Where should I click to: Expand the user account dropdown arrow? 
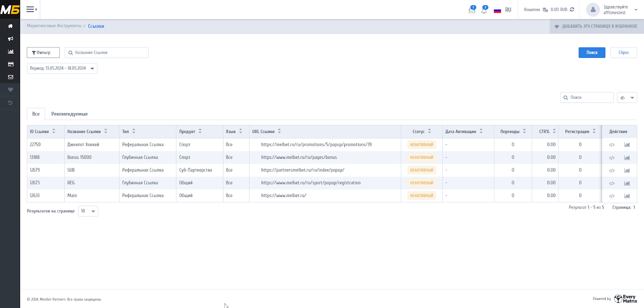click(636, 10)
